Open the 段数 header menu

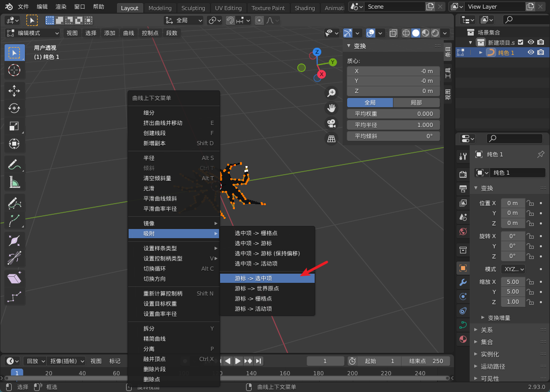(x=171, y=33)
